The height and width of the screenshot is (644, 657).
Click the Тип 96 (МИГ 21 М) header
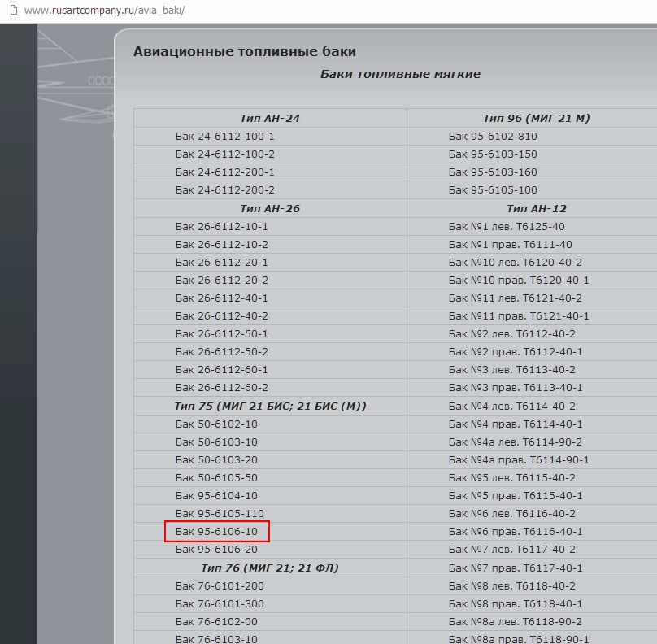pos(536,119)
